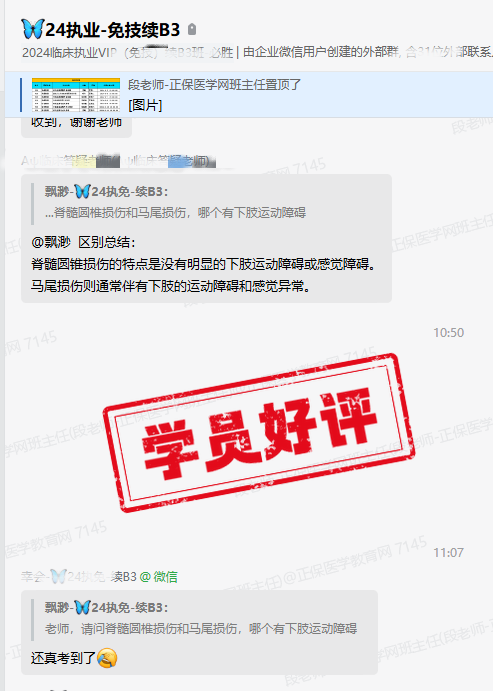Open the 学员好评 stamp image

(259, 432)
